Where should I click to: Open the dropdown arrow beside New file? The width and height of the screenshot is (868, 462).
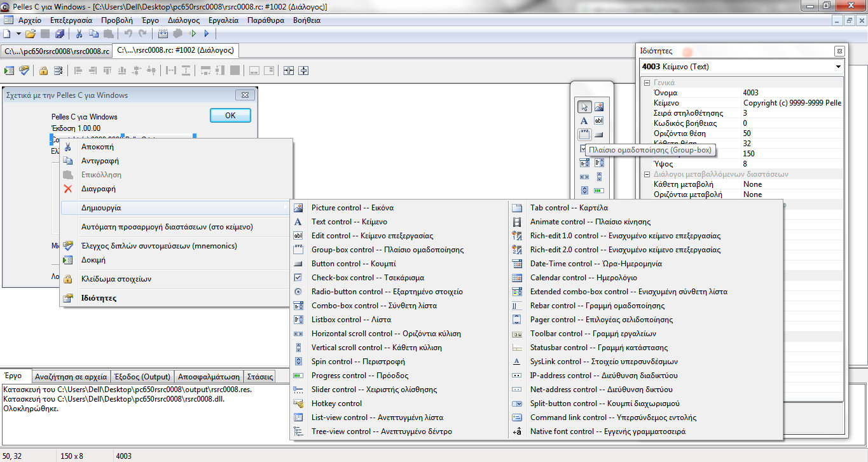18,34
